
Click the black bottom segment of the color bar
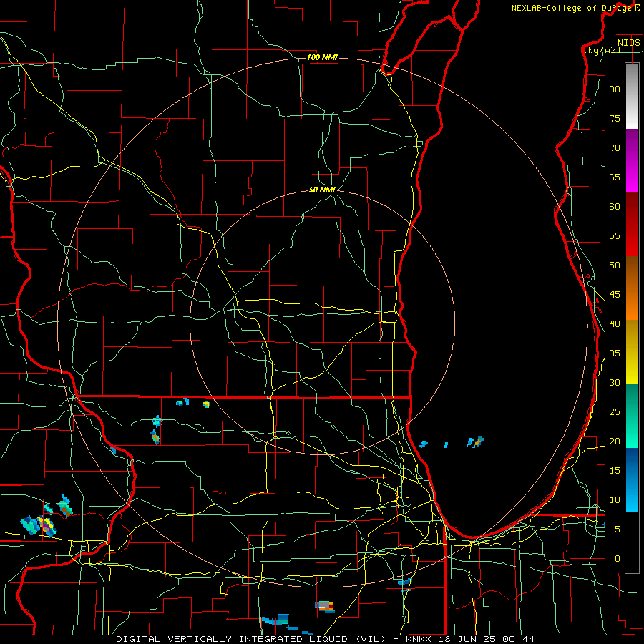632,542
